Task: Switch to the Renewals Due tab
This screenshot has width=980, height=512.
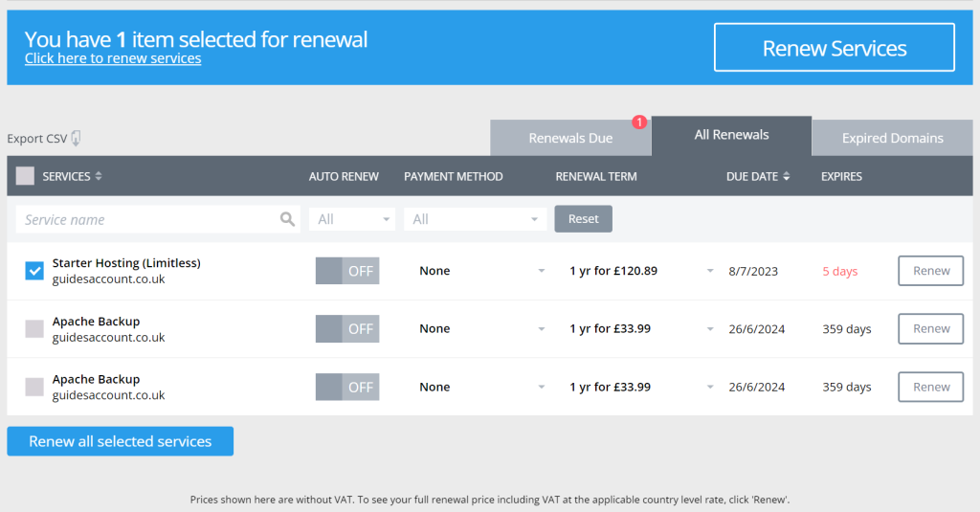Action: [570, 138]
